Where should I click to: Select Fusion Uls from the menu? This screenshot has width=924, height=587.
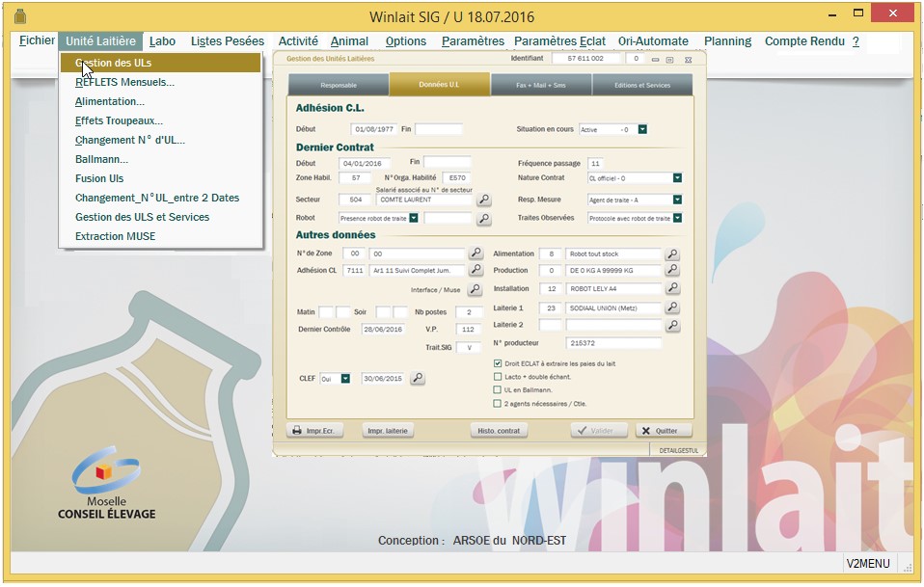(99, 178)
